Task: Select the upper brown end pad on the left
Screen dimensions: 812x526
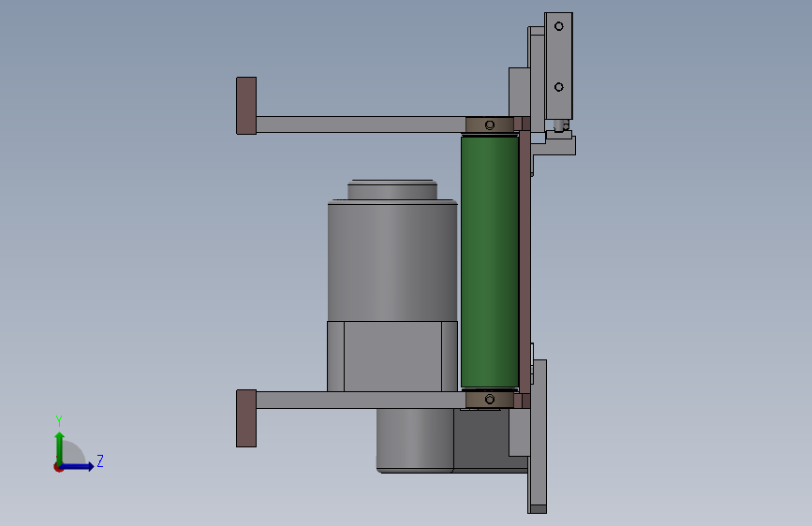Action: (246, 106)
